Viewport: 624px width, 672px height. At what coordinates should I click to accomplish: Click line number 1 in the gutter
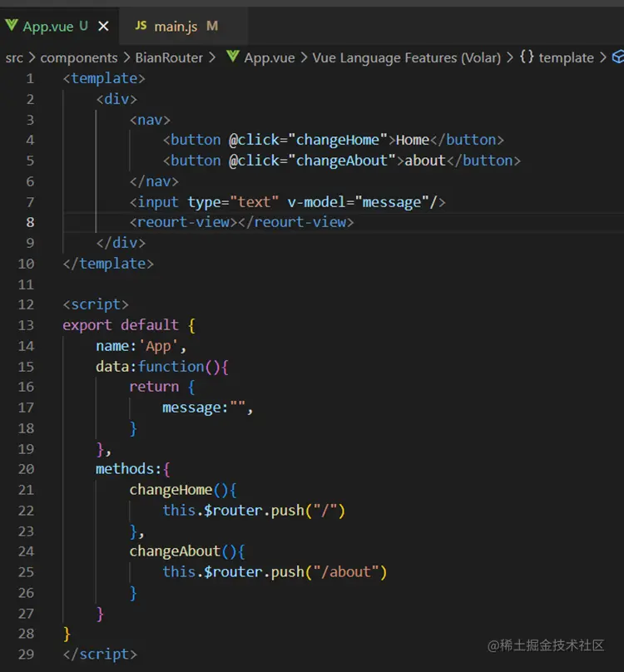(30, 79)
